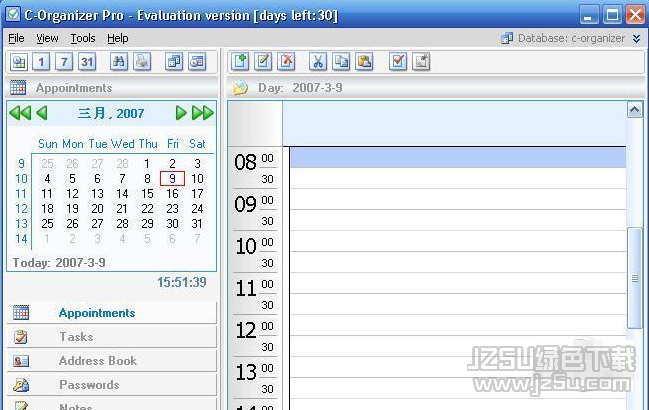The image size is (649, 410).
Task: Click the Passwords keys icon
Action: pos(21,385)
